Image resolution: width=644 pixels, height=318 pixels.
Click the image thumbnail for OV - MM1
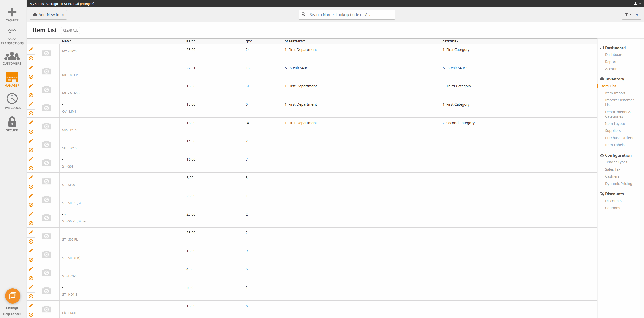(x=46, y=108)
